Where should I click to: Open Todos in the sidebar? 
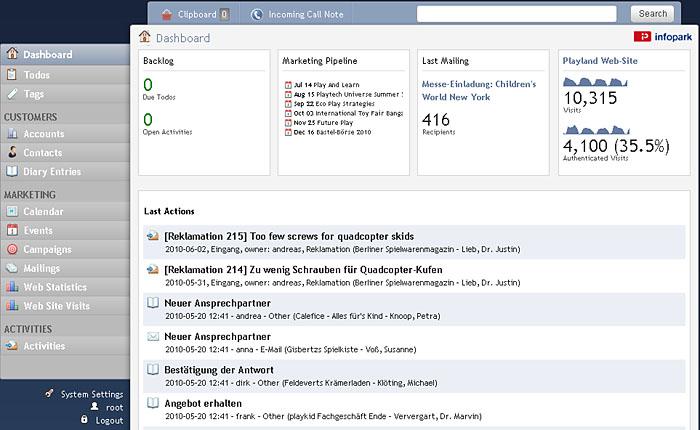[x=65, y=75]
